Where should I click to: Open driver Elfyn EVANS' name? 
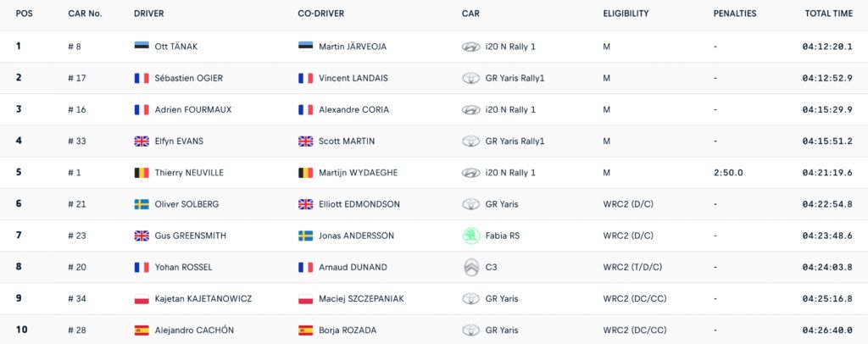(x=180, y=141)
